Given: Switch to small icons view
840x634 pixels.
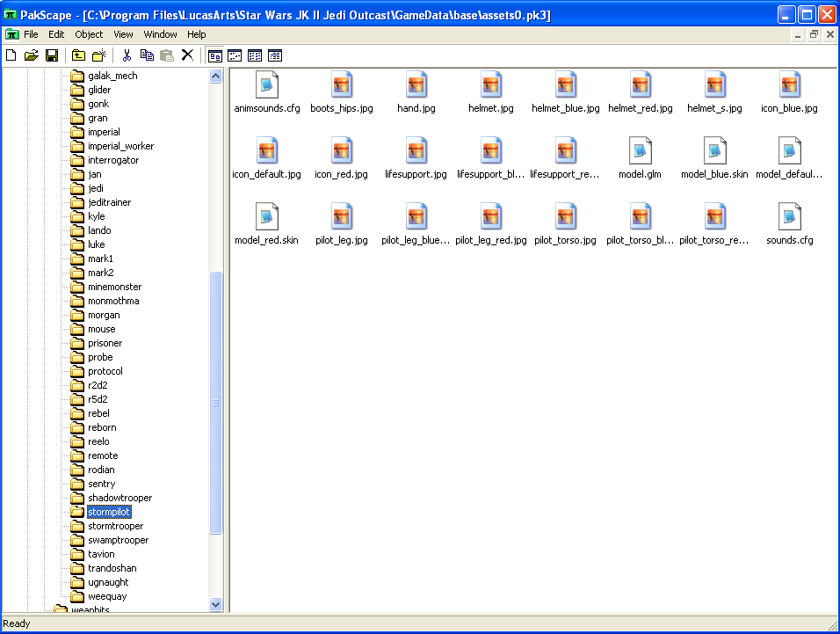Looking at the screenshot, I should click(x=235, y=55).
